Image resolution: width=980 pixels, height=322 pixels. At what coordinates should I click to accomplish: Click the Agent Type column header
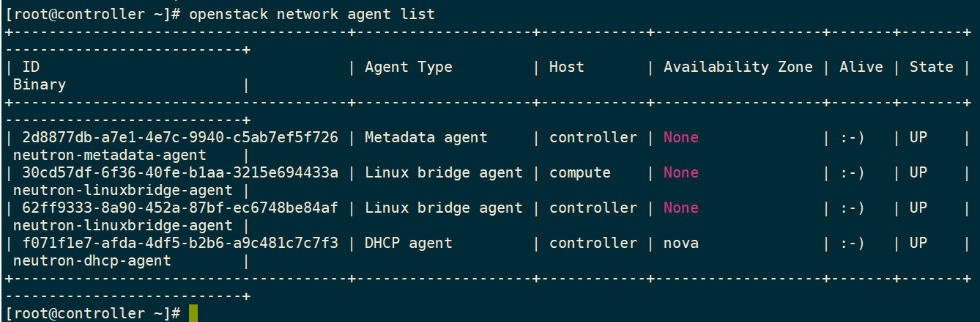coord(409,67)
